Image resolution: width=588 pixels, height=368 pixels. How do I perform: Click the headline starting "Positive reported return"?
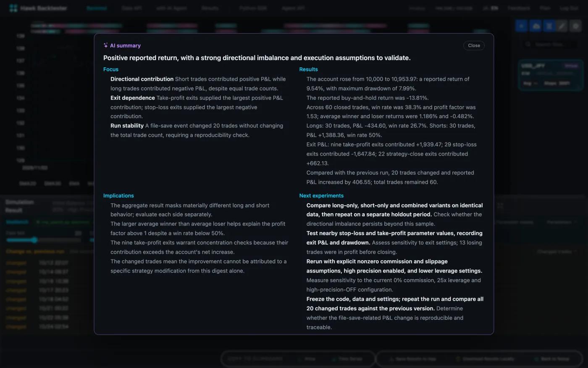257,58
